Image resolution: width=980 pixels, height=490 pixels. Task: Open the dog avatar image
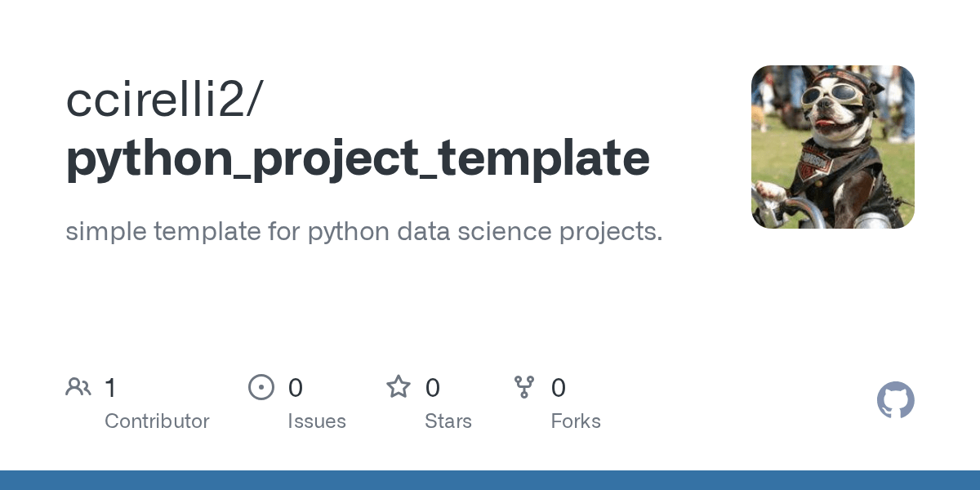pyautogui.click(x=832, y=147)
